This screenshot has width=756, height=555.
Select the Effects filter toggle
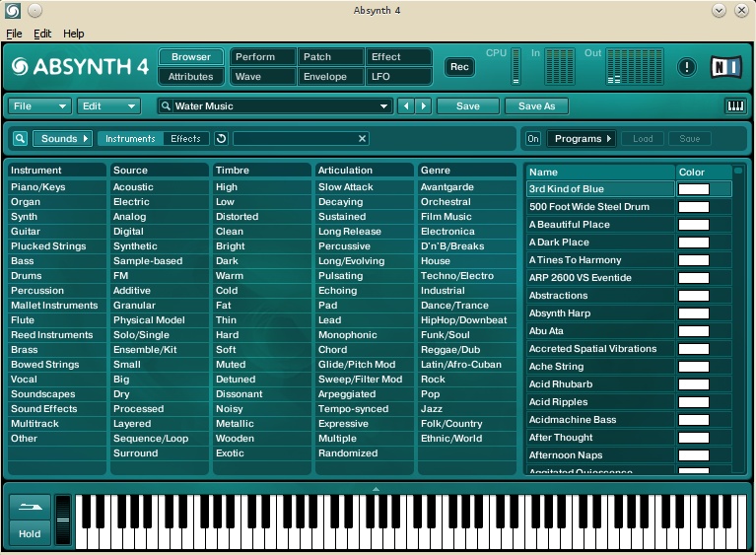[x=185, y=139]
